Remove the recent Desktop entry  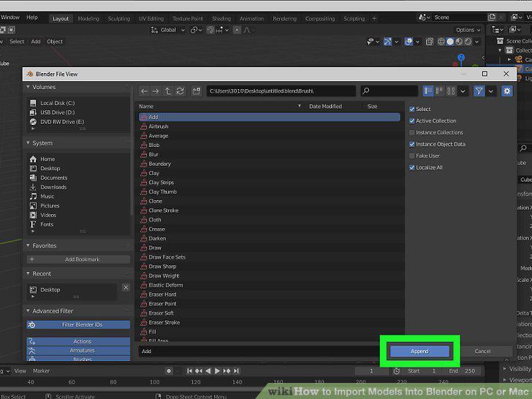point(126,287)
